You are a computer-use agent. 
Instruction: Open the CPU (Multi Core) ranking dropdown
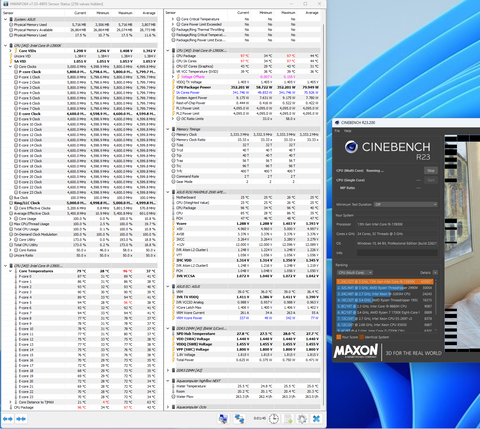tap(354, 273)
